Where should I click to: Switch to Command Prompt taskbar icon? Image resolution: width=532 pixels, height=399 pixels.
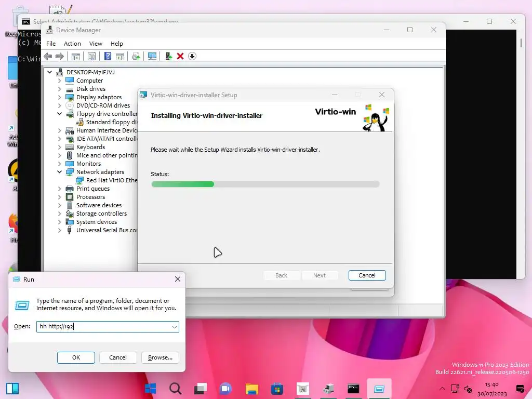[353, 389]
